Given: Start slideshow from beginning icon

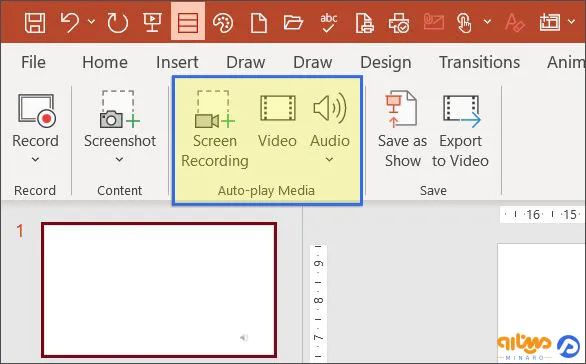Looking at the screenshot, I should pos(152,22).
